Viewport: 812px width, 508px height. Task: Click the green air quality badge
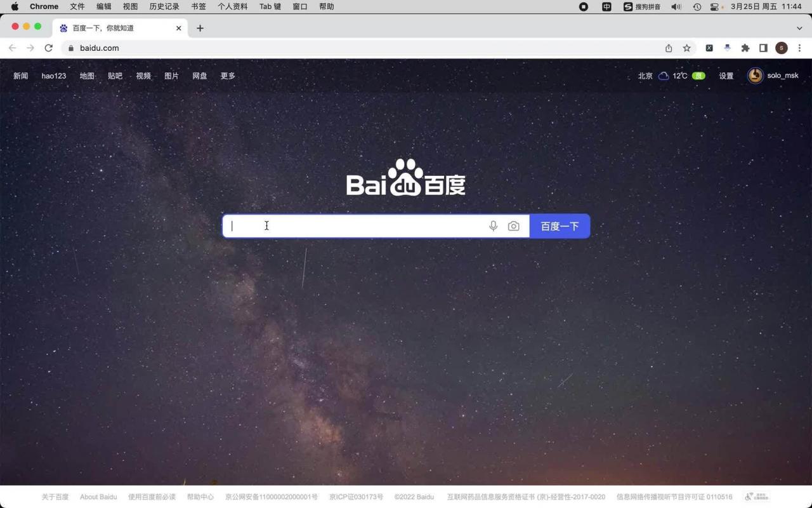698,76
